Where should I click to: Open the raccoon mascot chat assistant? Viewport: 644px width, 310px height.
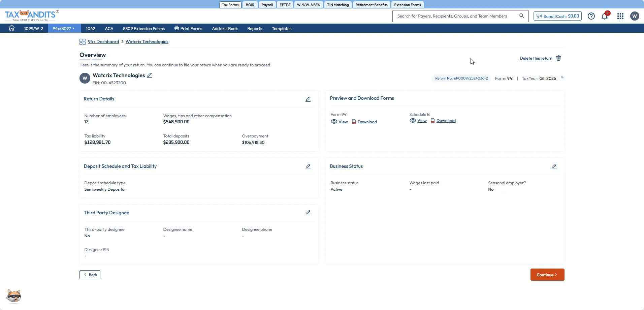coord(14,296)
